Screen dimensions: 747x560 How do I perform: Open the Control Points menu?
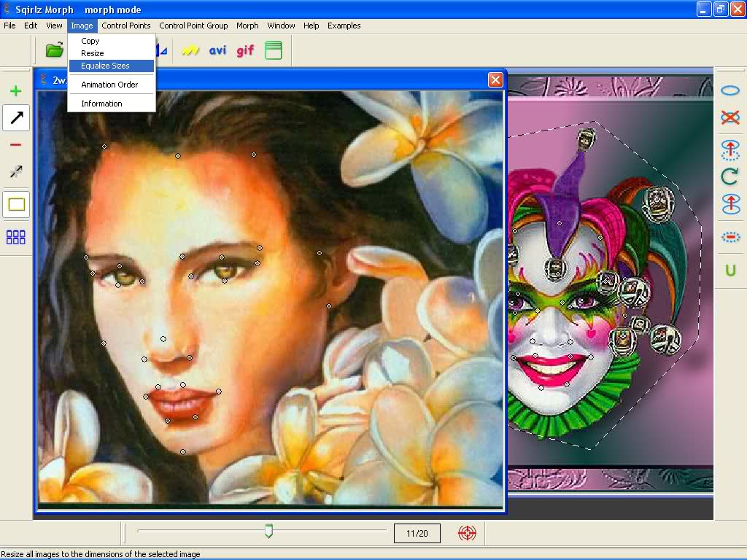coord(125,26)
